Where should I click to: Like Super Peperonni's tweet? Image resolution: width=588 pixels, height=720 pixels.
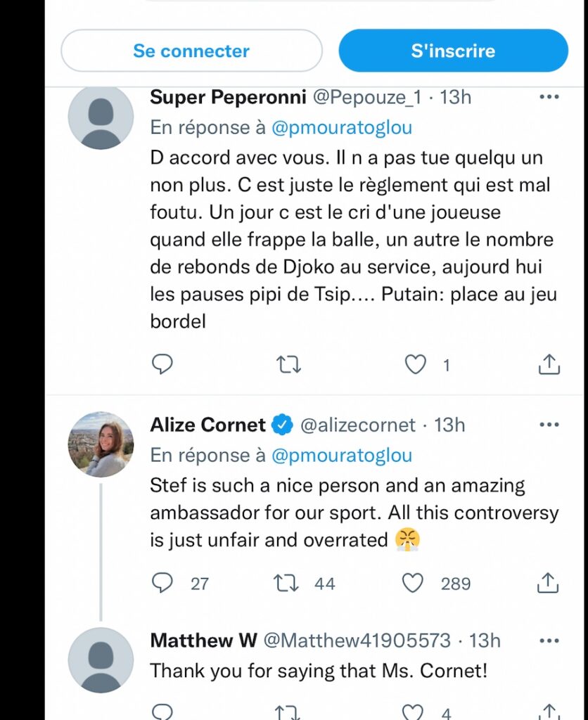[416, 364]
